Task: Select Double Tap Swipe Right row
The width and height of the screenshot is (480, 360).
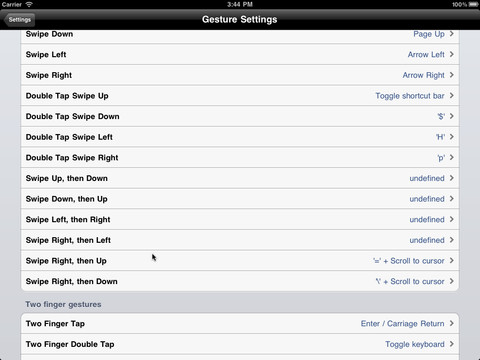Action: click(x=240, y=158)
